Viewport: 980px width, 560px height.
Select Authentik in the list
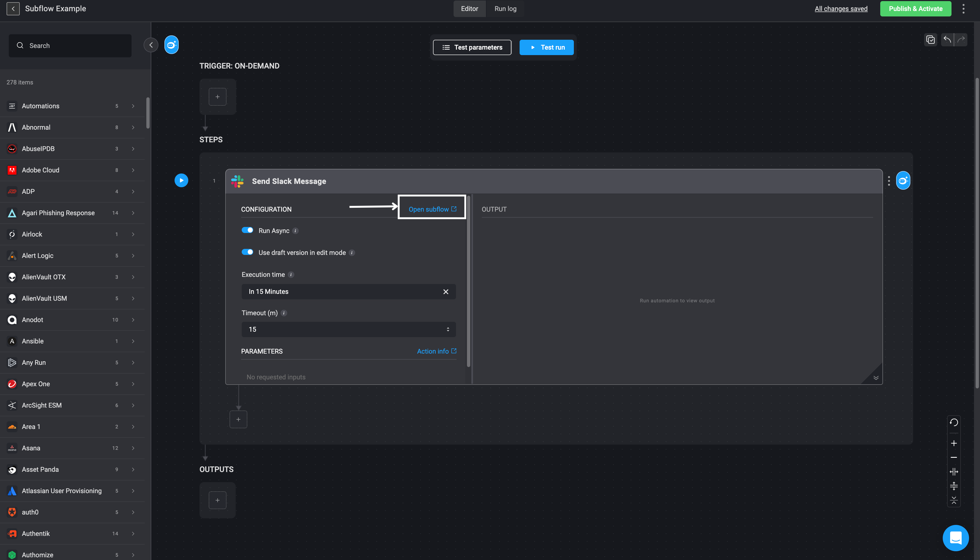[x=72, y=533]
